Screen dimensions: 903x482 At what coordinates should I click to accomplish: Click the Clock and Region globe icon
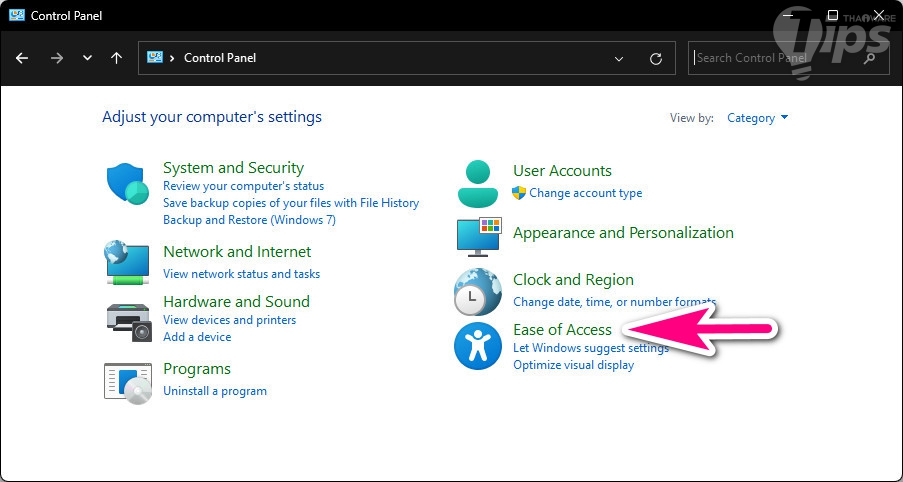[477, 291]
